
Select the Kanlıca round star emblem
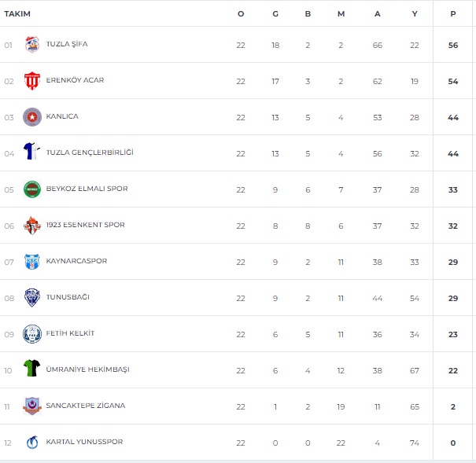[32, 117]
